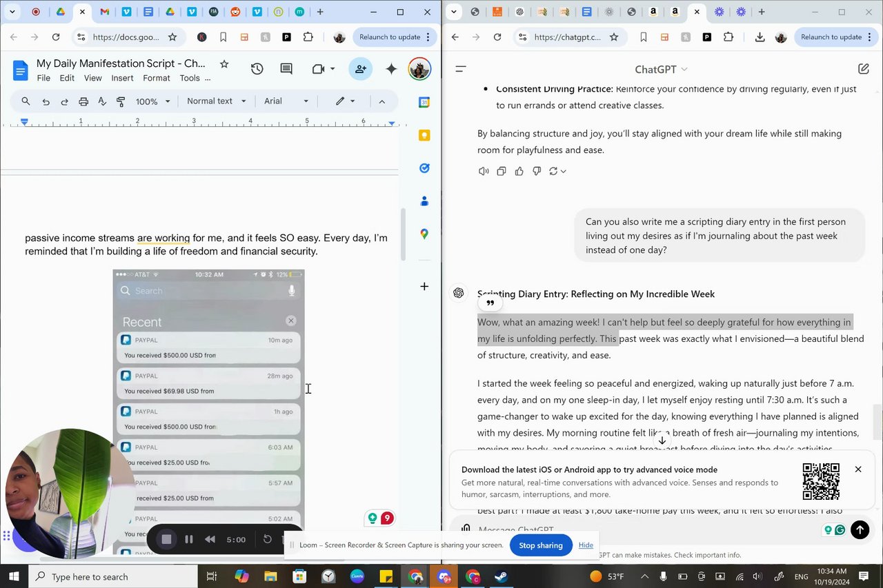
Task: Open Google Tasks side panel
Action: click(x=424, y=168)
